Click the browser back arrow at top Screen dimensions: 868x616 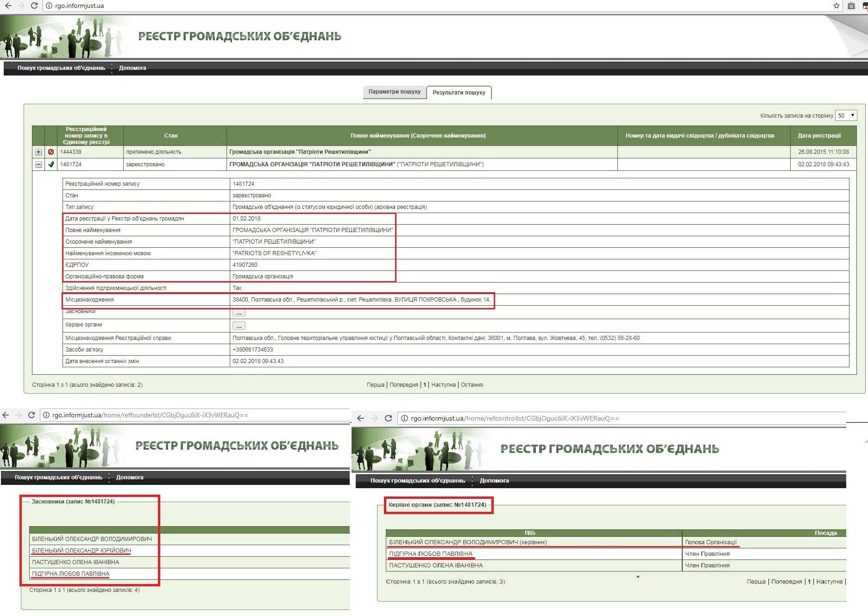pos(8,6)
